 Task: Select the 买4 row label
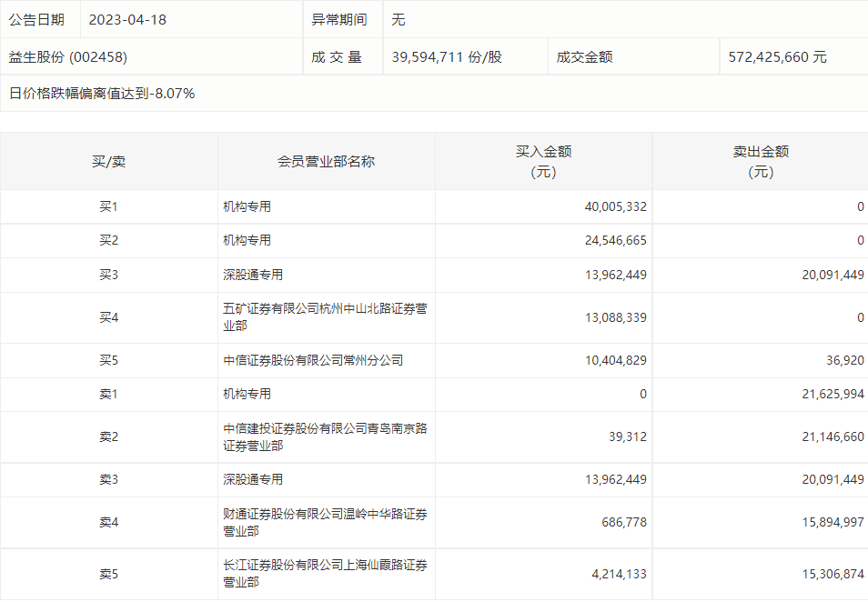(x=108, y=317)
